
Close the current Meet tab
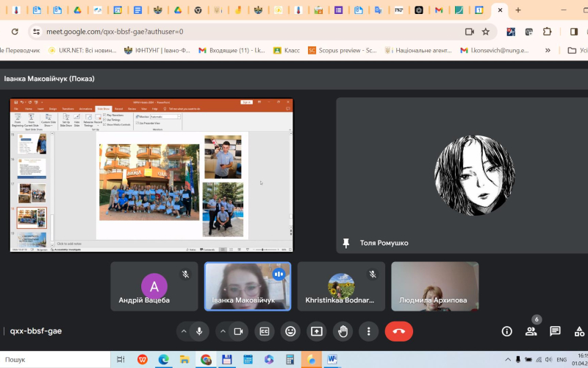click(x=500, y=10)
